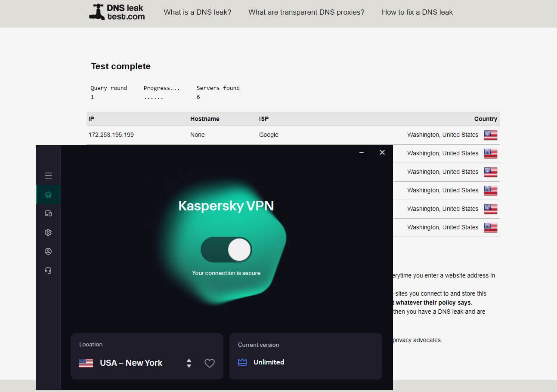Open 'What are transparent DNS proxies?' page
Screen dimensions: 557x392
pos(306,12)
